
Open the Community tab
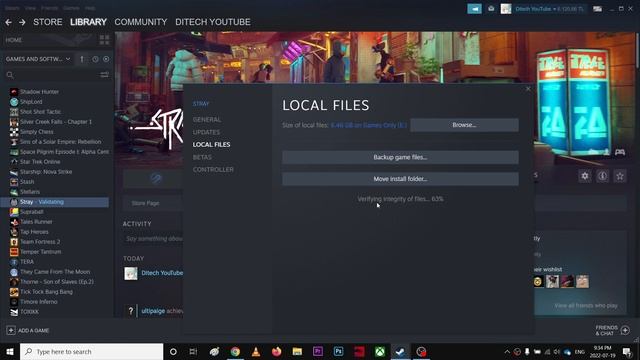coord(141,22)
